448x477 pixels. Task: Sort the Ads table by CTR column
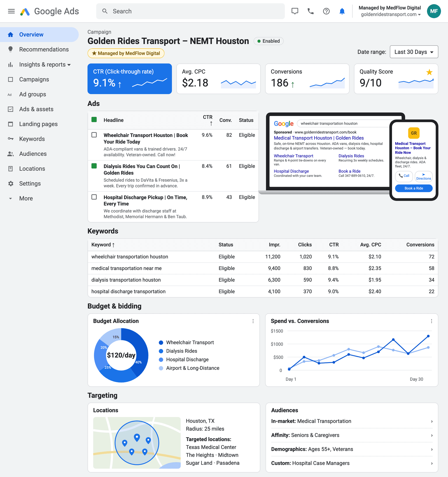[208, 120]
